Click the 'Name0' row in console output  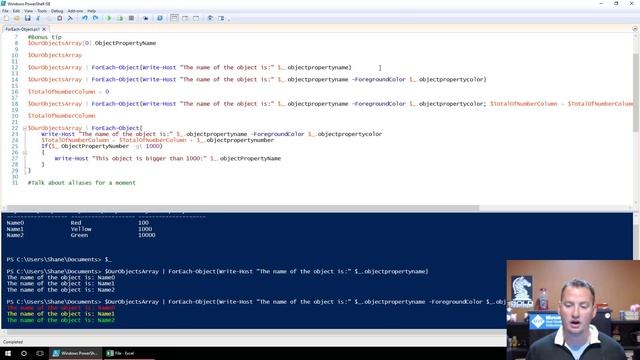(81, 223)
